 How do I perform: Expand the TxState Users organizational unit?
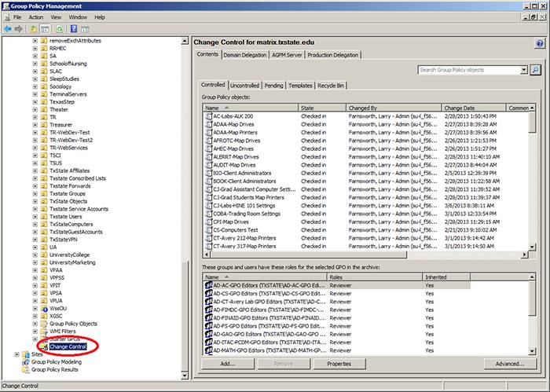click(x=35, y=216)
